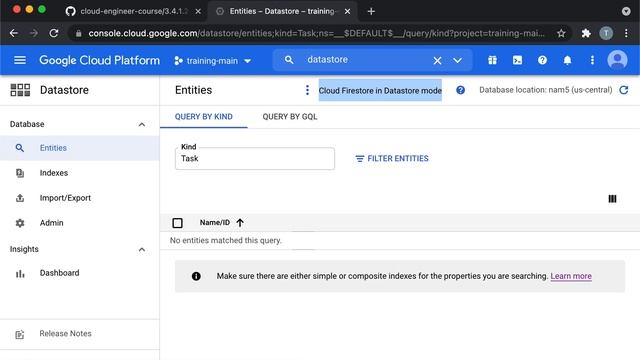Click the blue help icon near Firestore mode
The image size is (640, 360).
(460, 90)
